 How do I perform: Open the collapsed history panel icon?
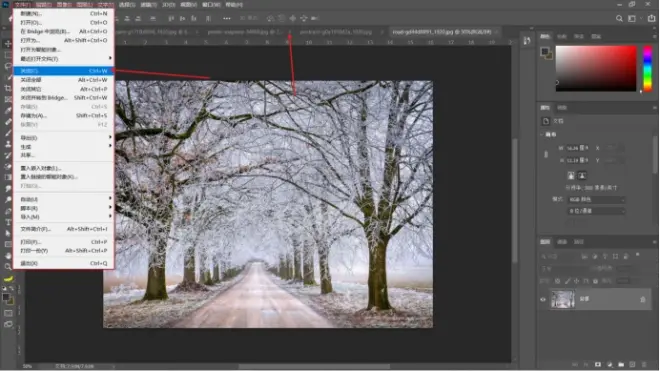(527, 41)
